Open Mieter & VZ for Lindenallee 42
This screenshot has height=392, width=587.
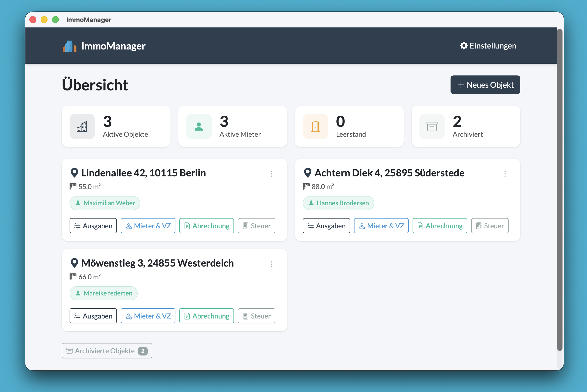tap(148, 226)
